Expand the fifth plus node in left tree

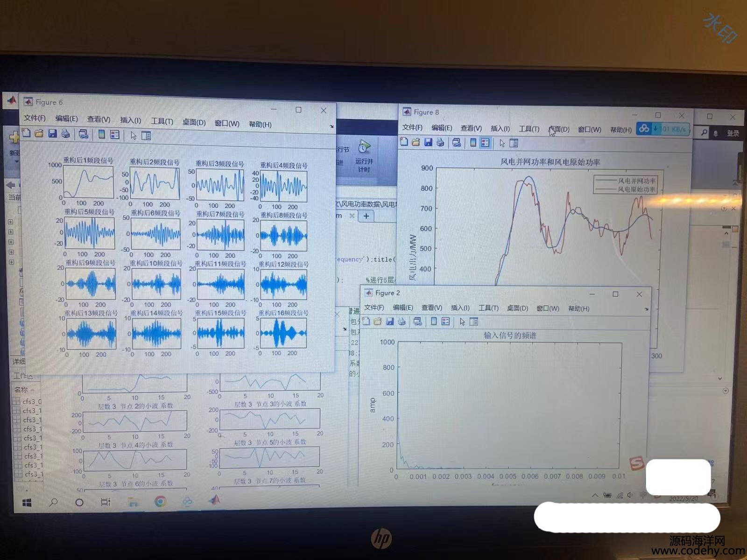11,262
